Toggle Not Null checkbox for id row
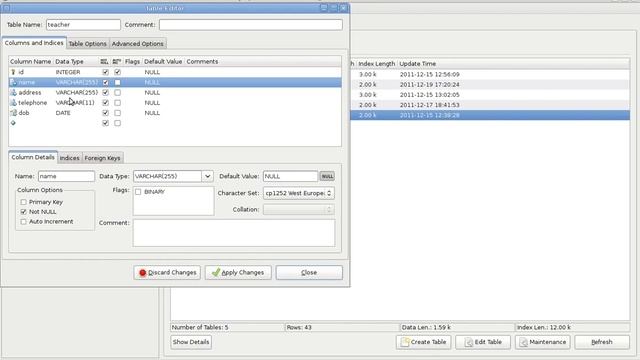The height and width of the screenshot is (360, 640). click(105, 72)
